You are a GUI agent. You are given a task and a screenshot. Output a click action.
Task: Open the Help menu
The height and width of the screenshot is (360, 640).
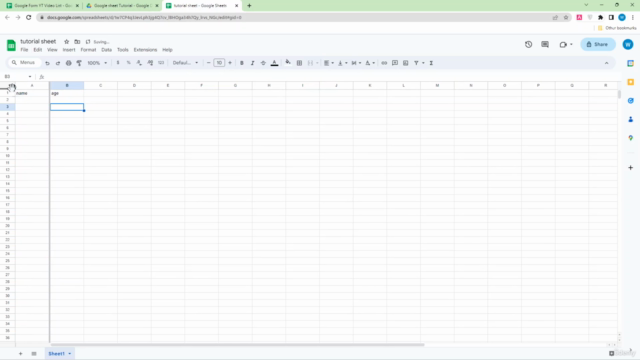pyautogui.click(x=167, y=50)
